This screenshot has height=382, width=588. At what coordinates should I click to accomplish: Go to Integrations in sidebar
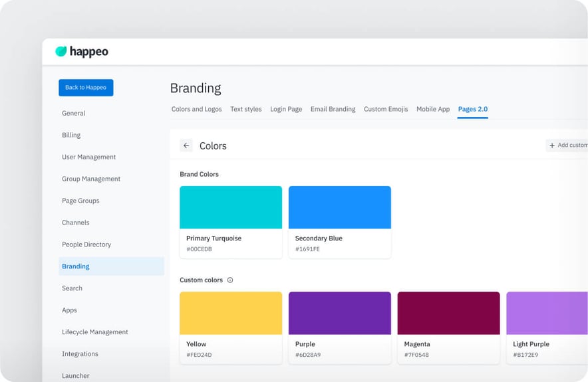click(80, 354)
